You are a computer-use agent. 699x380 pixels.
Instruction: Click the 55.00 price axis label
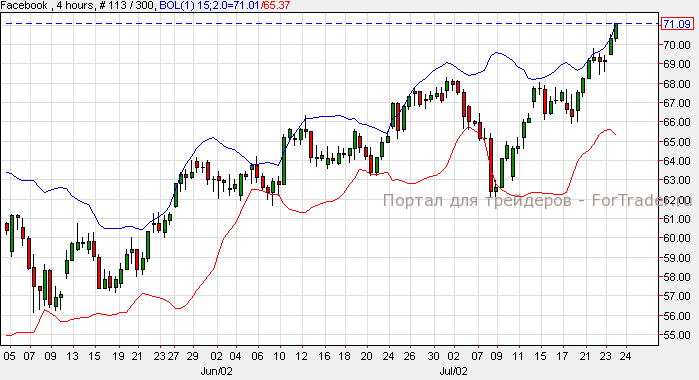point(676,335)
